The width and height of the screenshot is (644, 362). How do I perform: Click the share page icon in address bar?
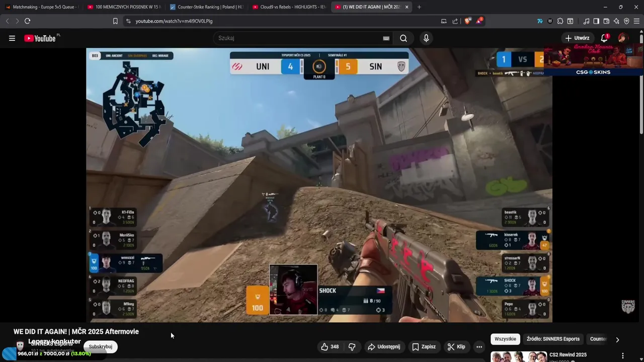click(x=455, y=21)
